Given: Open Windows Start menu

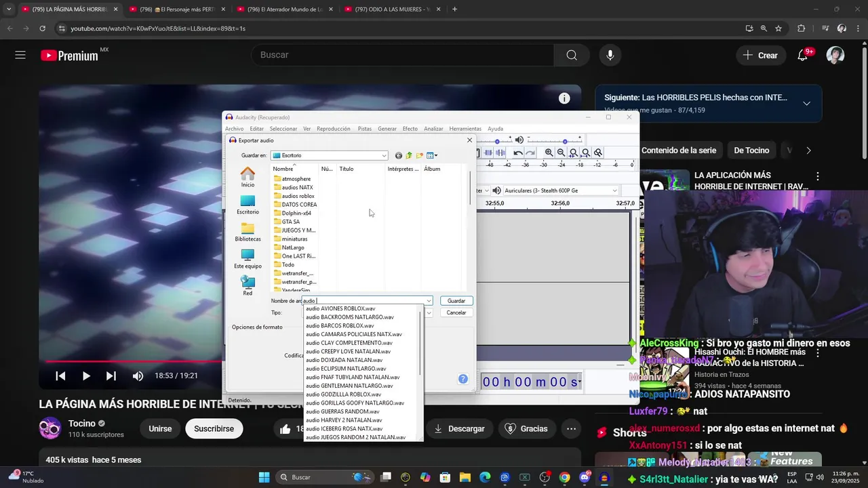Looking at the screenshot, I should pyautogui.click(x=264, y=477).
